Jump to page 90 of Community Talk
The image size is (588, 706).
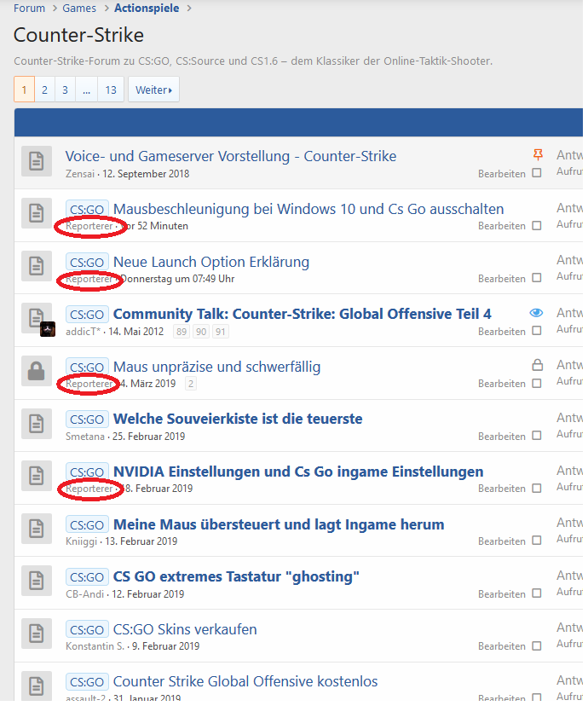(201, 332)
